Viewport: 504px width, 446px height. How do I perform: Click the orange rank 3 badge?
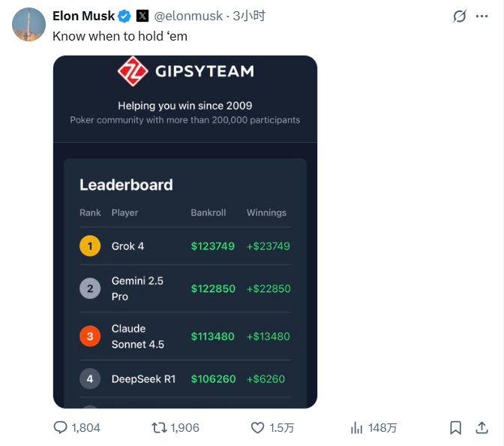coord(90,336)
